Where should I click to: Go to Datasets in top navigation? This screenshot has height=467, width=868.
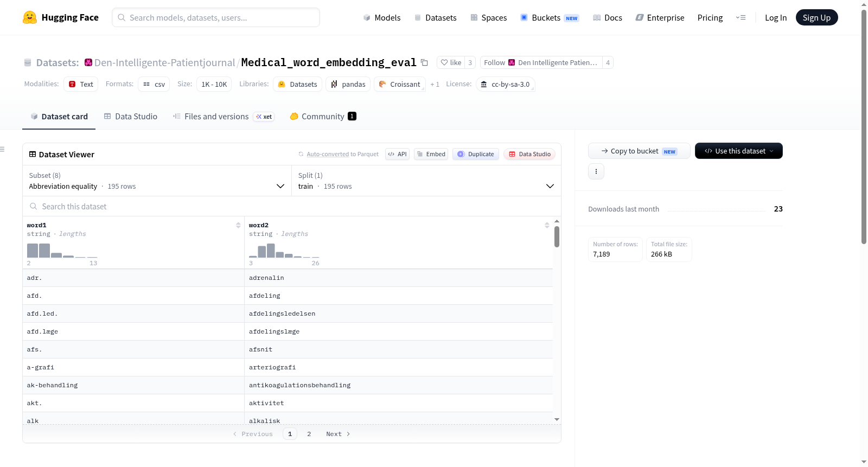[436, 17]
